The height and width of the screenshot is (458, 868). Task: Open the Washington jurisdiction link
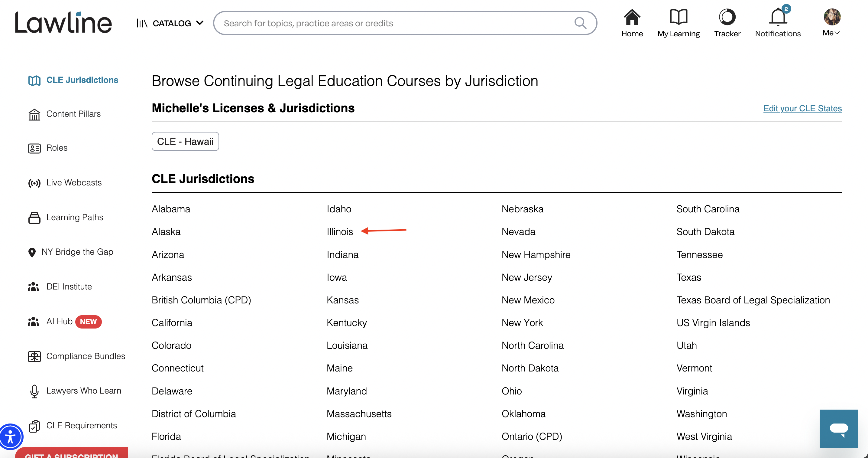coord(701,414)
